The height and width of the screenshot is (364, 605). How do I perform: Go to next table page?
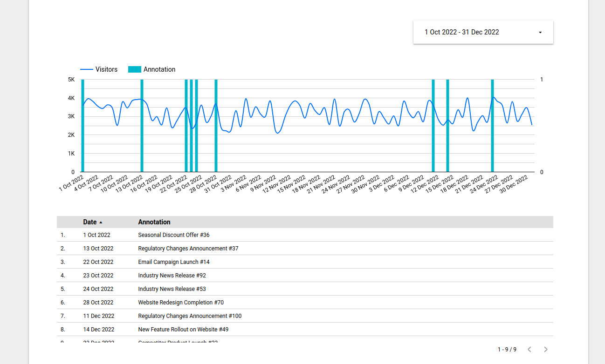pos(546,350)
